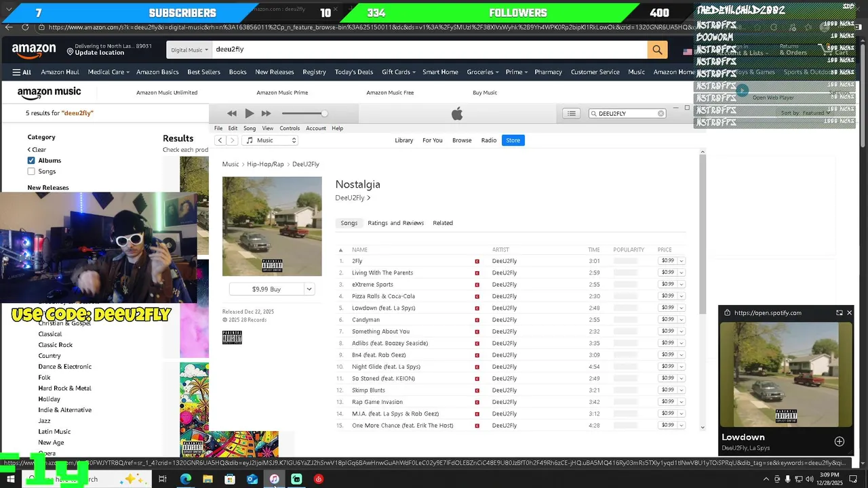Tick the Albums category checkbox
The width and height of the screenshot is (868, 488).
click(x=31, y=161)
